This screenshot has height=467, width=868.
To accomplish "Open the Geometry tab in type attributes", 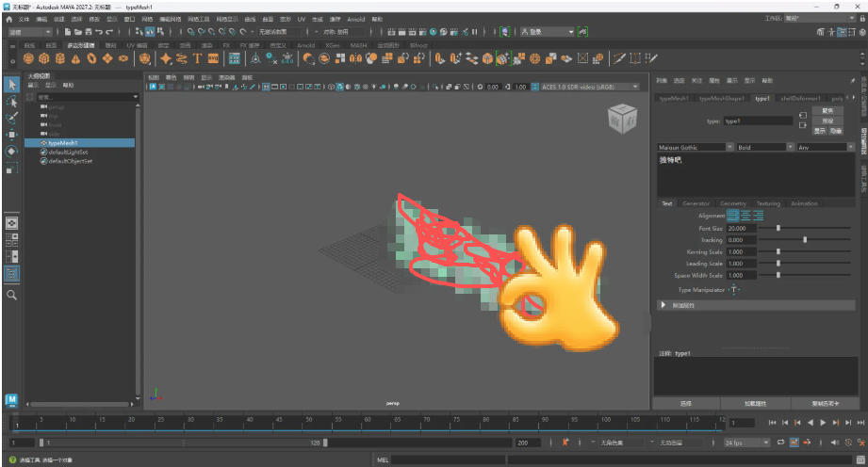I will (x=733, y=203).
